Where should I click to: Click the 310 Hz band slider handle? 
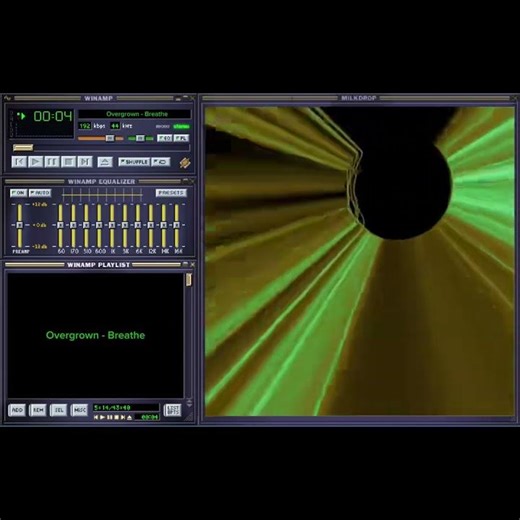[x=86, y=225]
